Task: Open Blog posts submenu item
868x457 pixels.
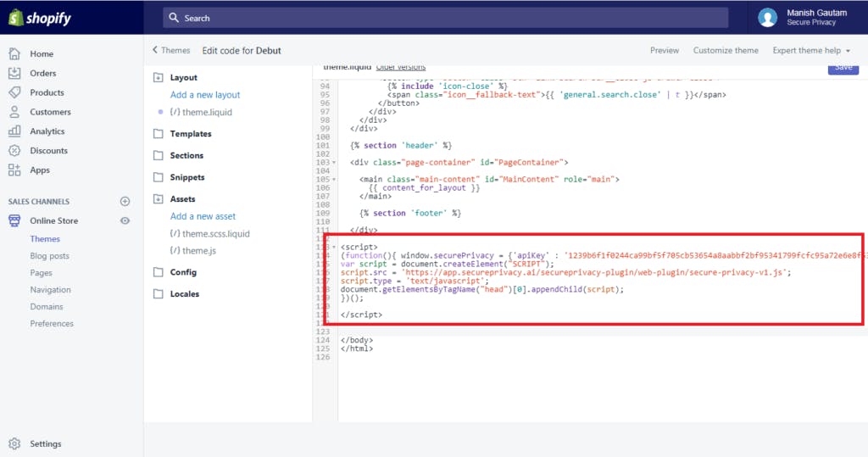Action: click(x=49, y=256)
